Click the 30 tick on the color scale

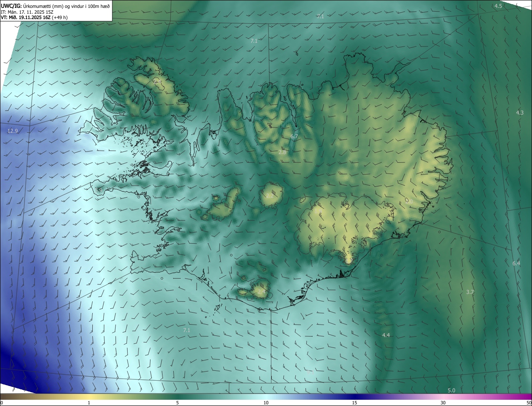443,403
